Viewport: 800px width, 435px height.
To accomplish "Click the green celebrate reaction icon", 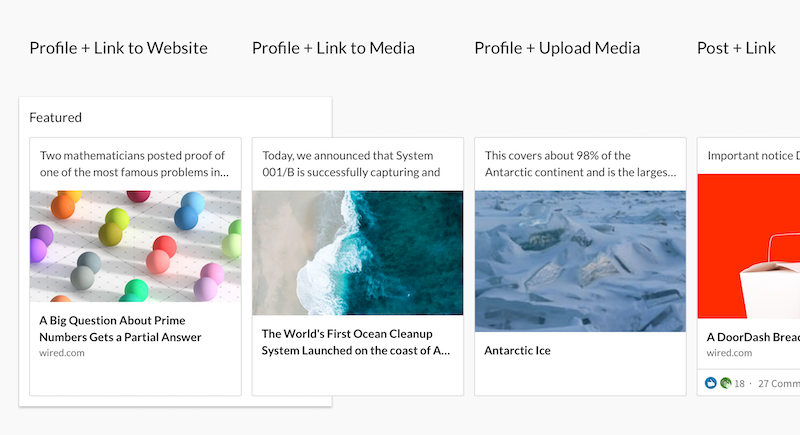I will pyautogui.click(x=726, y=383).
